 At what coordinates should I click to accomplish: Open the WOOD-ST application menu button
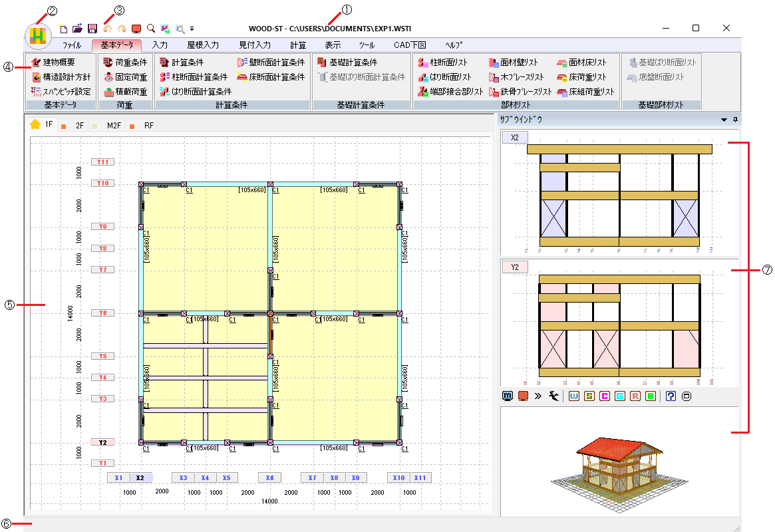pos(38,35)
